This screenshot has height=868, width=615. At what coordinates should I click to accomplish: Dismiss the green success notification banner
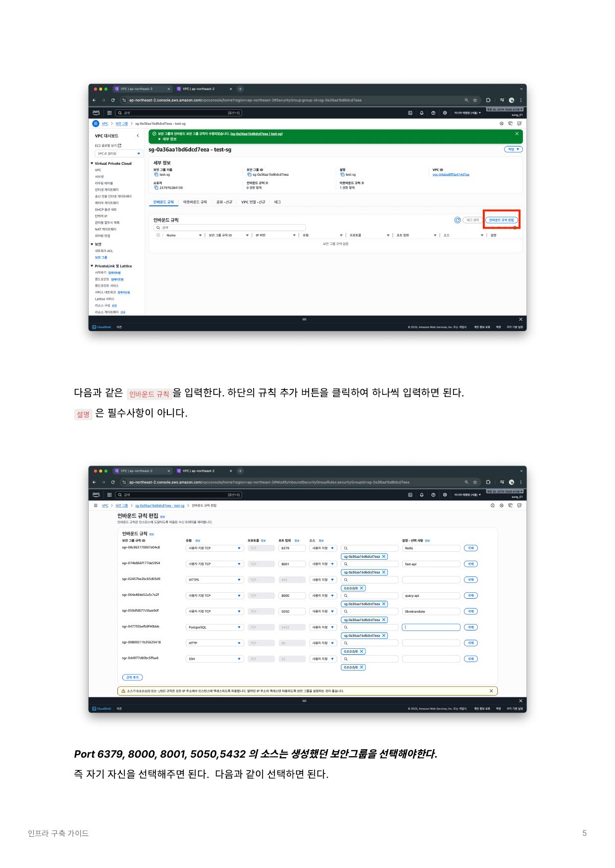[517, 134]
